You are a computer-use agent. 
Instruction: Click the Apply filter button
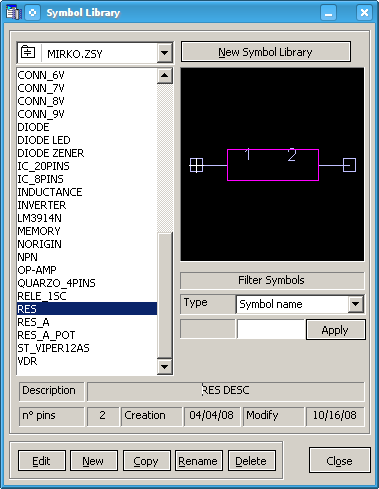(335, 330)
